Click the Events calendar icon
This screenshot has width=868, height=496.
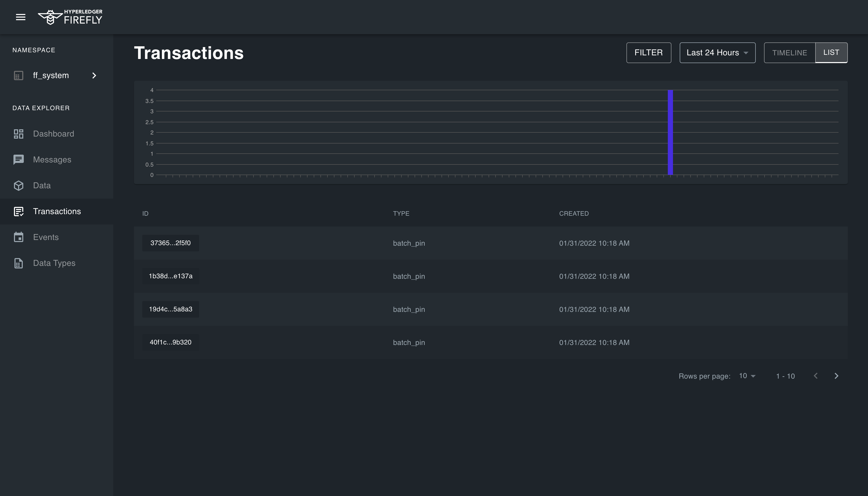pyautogui.click(x=18, y=237)
